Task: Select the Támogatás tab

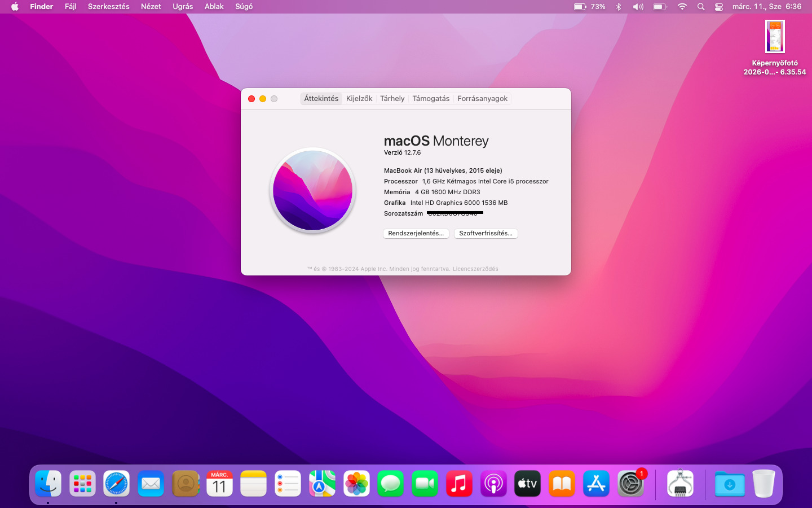Action: tap(431, 99)
